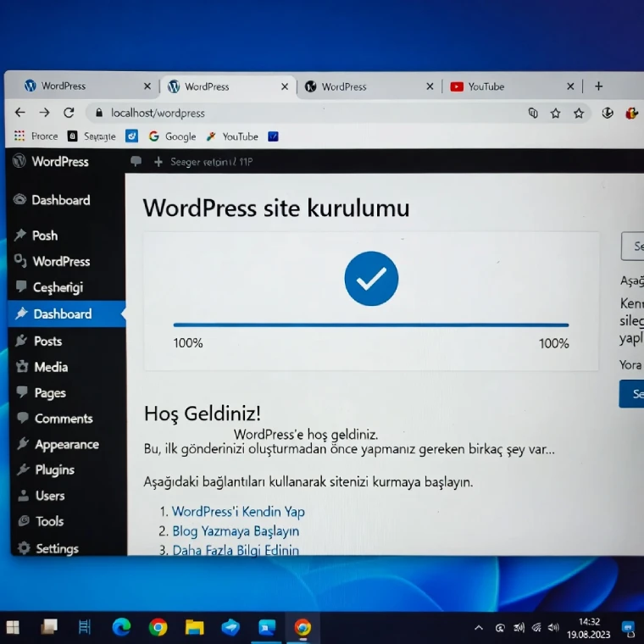644x644 pixels.
Task: Close the YouTube browser tab
Action: (x=570, y=86)
